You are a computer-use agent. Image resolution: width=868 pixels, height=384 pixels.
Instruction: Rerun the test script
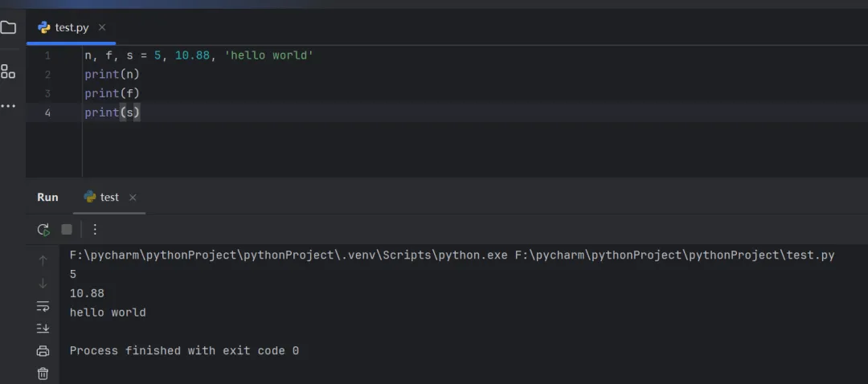click(43, 230)
